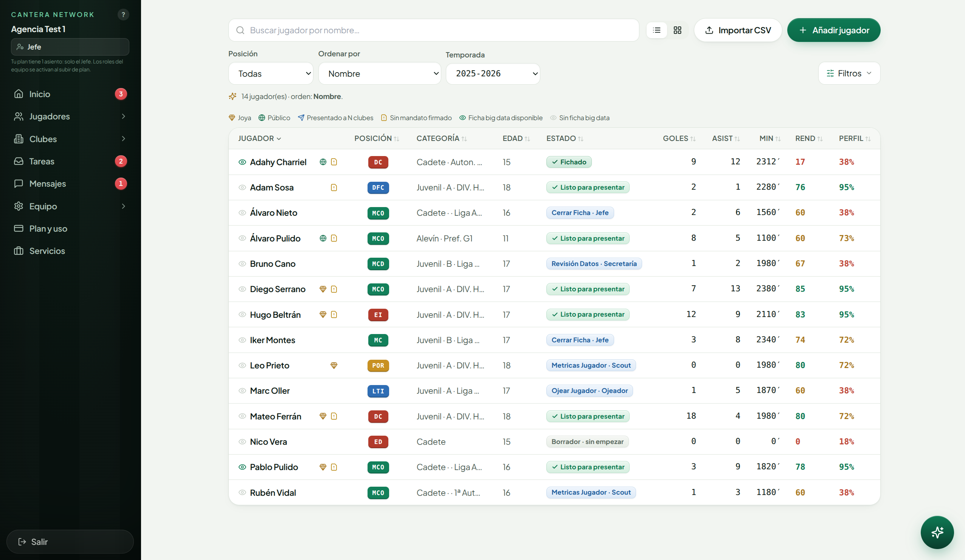Open Plan y uso in the sidebar
The height and width of the screenshot is (560, 965).
coord(70,229)
